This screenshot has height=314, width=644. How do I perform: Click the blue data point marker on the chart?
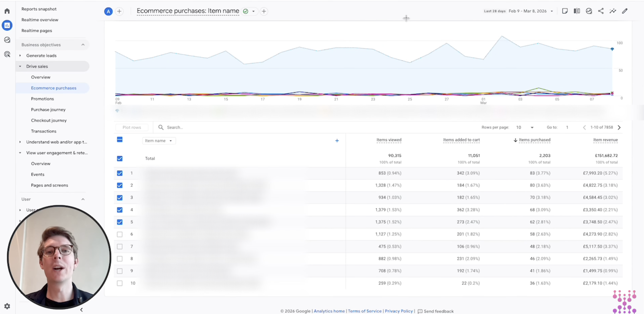point(613,49)
